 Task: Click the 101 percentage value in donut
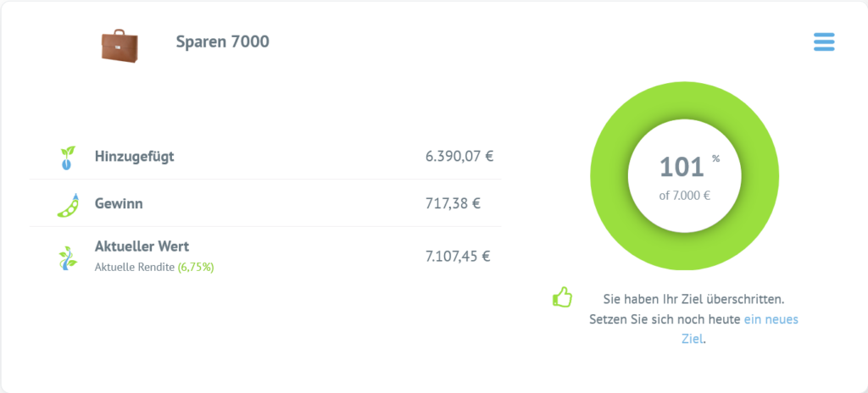pos(682,167)
